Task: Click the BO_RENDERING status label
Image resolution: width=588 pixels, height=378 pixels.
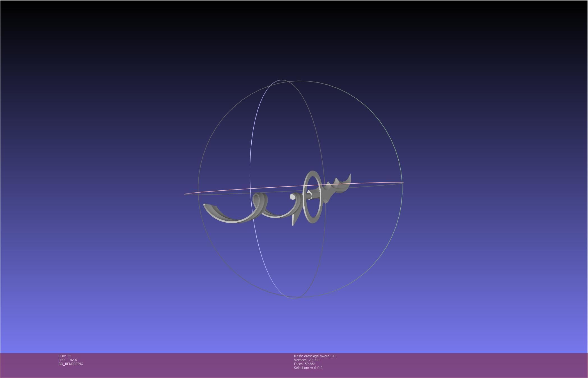Action: coord(71,364)
